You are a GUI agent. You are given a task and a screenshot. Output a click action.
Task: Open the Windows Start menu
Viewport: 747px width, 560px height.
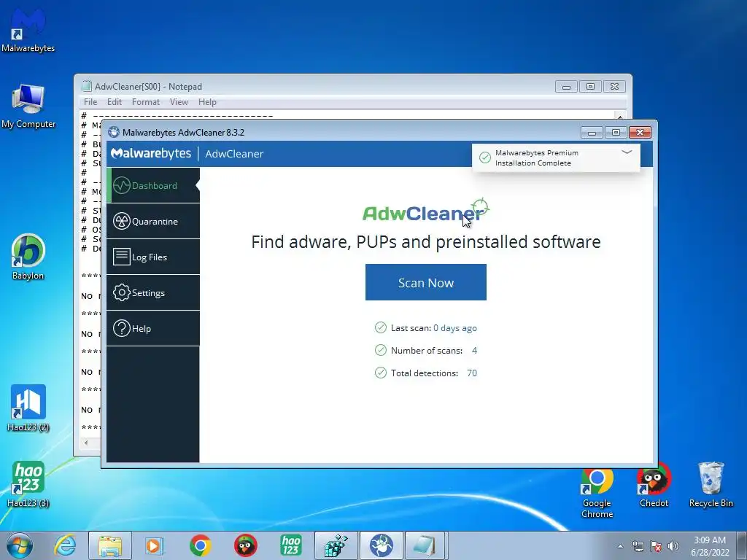(x=20, y=545)
